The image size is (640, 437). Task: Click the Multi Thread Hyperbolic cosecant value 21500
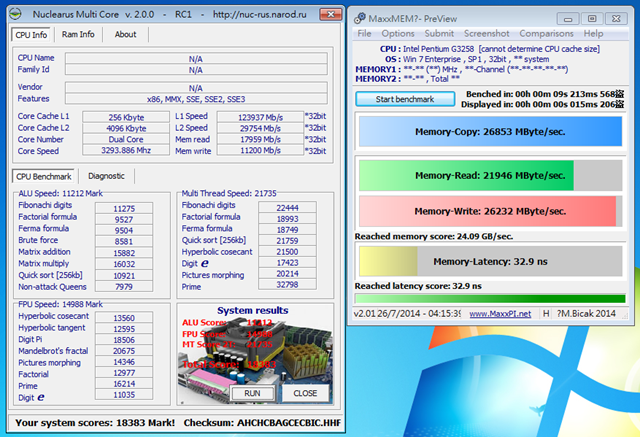tap(287, 252)
